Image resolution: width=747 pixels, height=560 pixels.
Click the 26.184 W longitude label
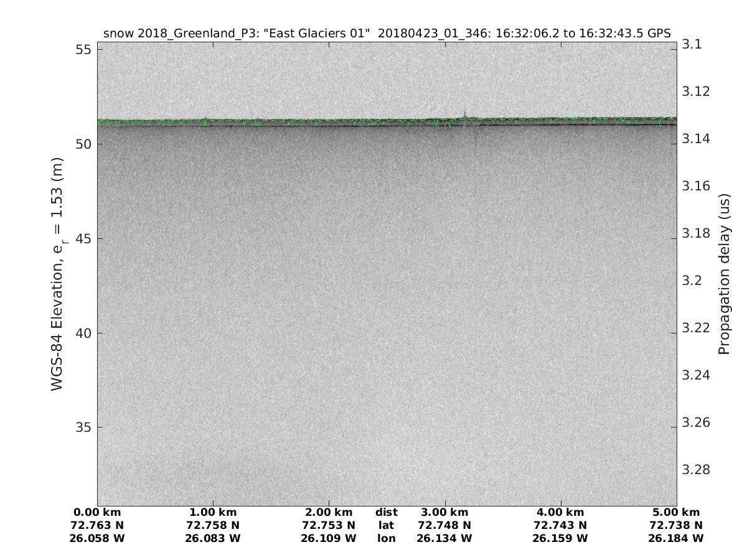point(676,538)
